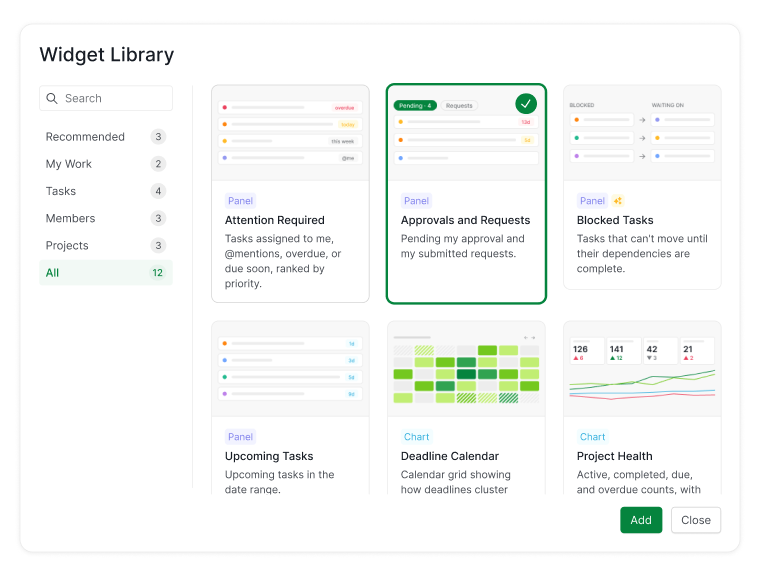The image size is (768, 576).
Task: Dismiss the dialog with the Close button
Action: 696,520
